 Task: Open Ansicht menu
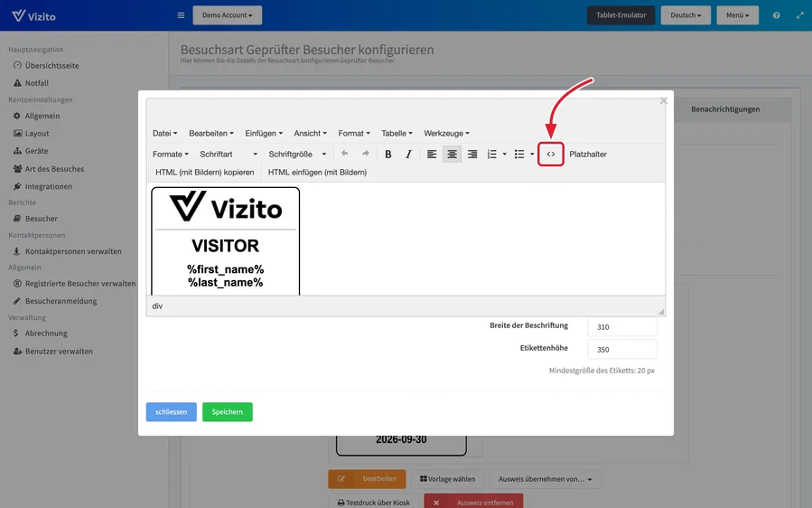point(310,133)
